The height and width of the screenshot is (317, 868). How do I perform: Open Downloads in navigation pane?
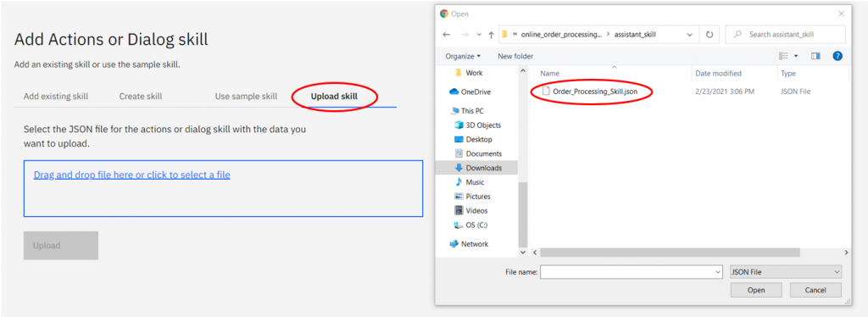(478, 168)
